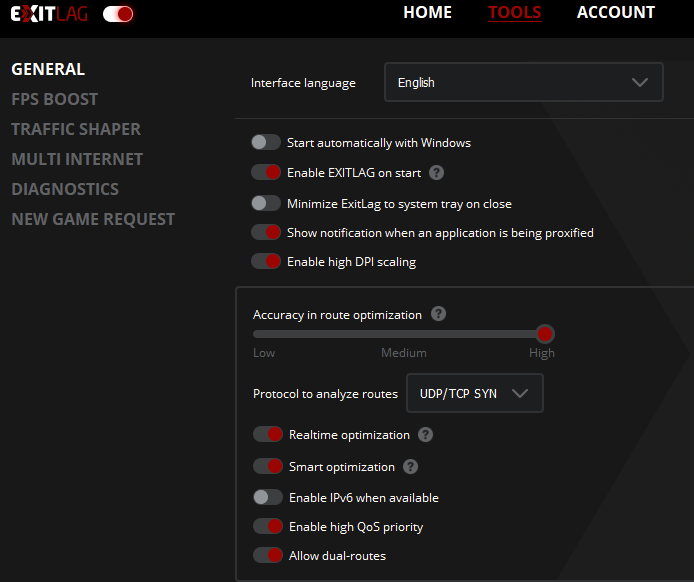Screen dimensions: 694x582
Task: Set accuracy slider to Low label
Action: click(x=264, y=353)
